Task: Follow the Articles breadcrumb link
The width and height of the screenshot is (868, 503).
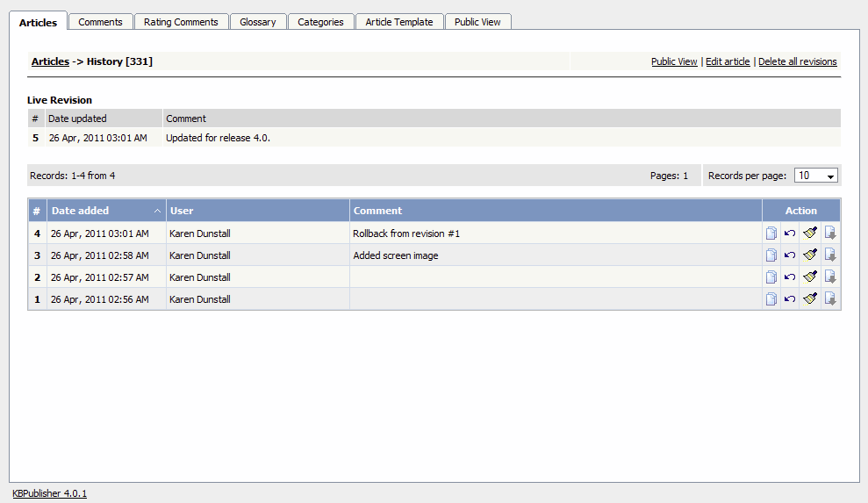Action: [x=50, y=61]
